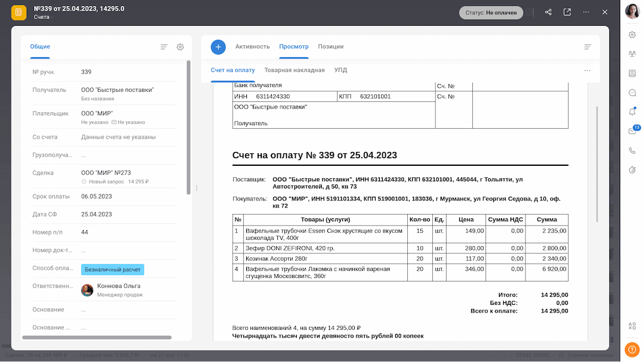Open the share icon in header
The image size is (644, 362).
549,13
